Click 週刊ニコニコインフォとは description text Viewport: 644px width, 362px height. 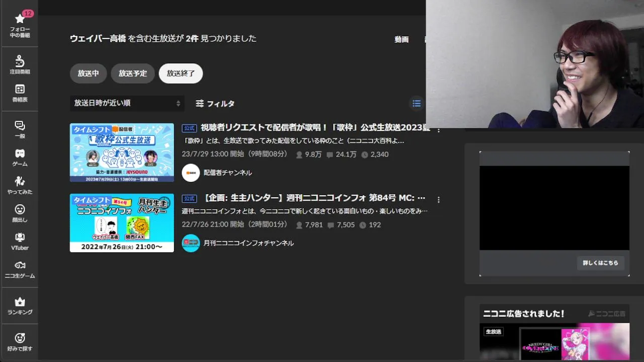click(x=305, y=211)
